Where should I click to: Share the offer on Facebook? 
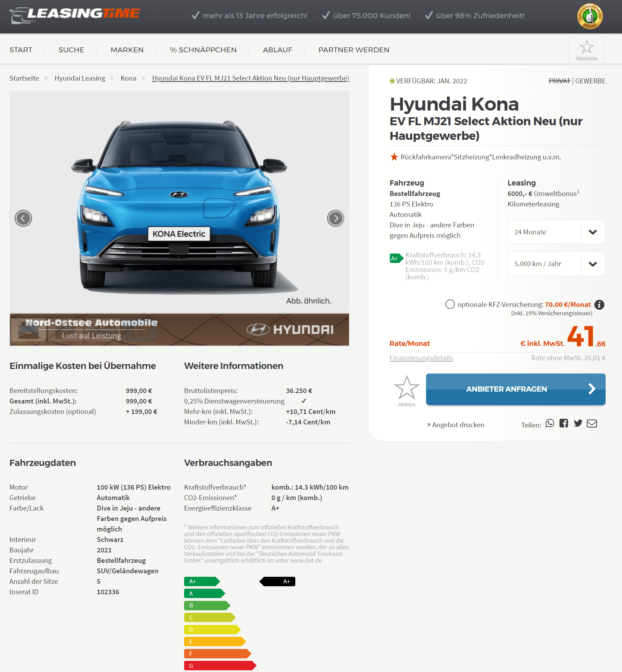pos(564,423)
